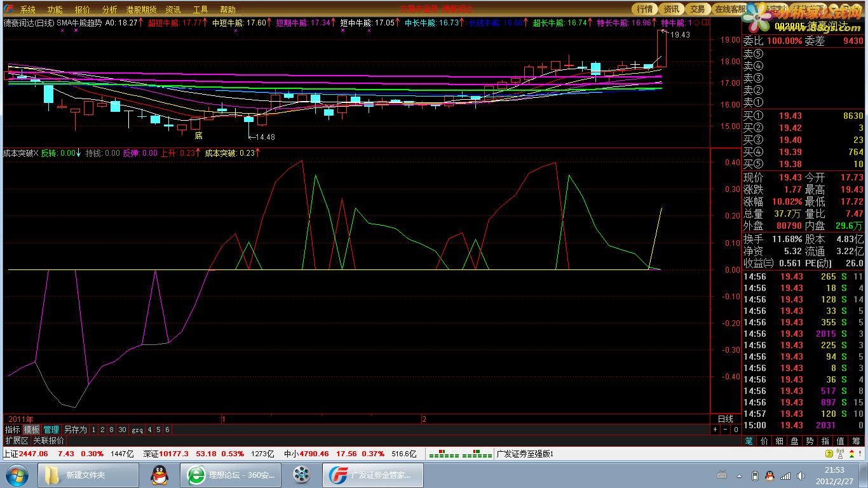Open the 功能 menu

pos(55,10)
